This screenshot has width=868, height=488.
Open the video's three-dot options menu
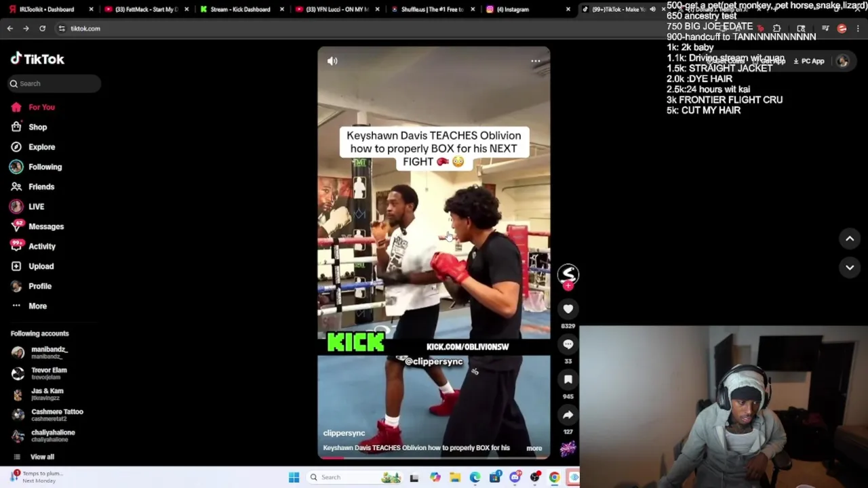535,61
